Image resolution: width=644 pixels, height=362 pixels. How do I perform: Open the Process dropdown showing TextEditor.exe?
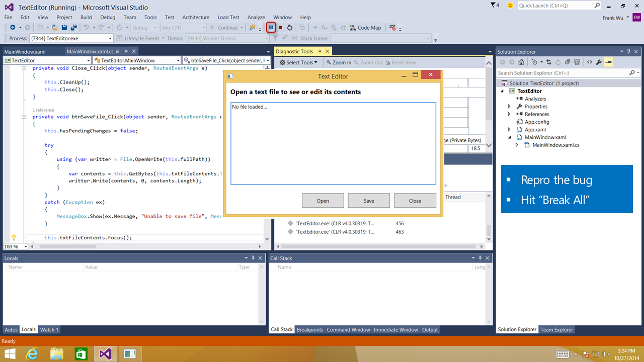pyautogui.click(x=71, y=38)
